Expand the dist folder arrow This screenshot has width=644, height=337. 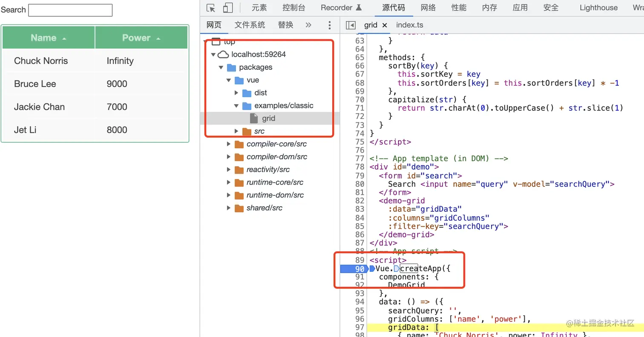click(237, 93)
